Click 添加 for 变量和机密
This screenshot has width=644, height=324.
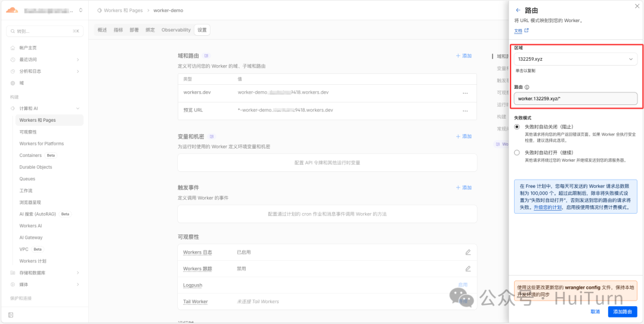point(464,136)
